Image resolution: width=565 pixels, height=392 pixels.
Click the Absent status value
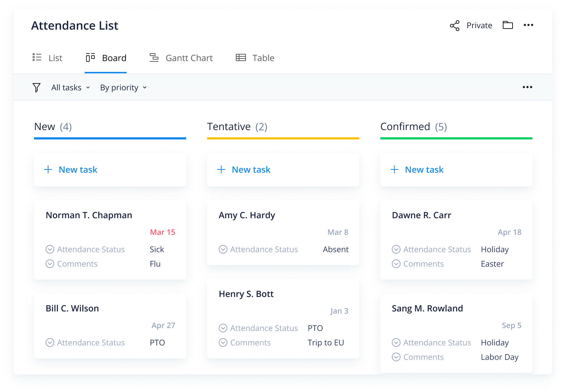336,250
